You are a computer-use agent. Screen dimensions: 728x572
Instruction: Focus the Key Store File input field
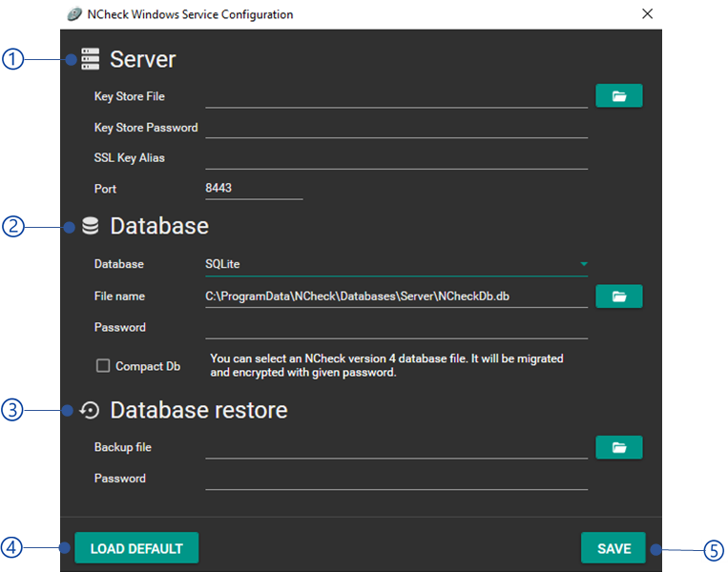397,97
